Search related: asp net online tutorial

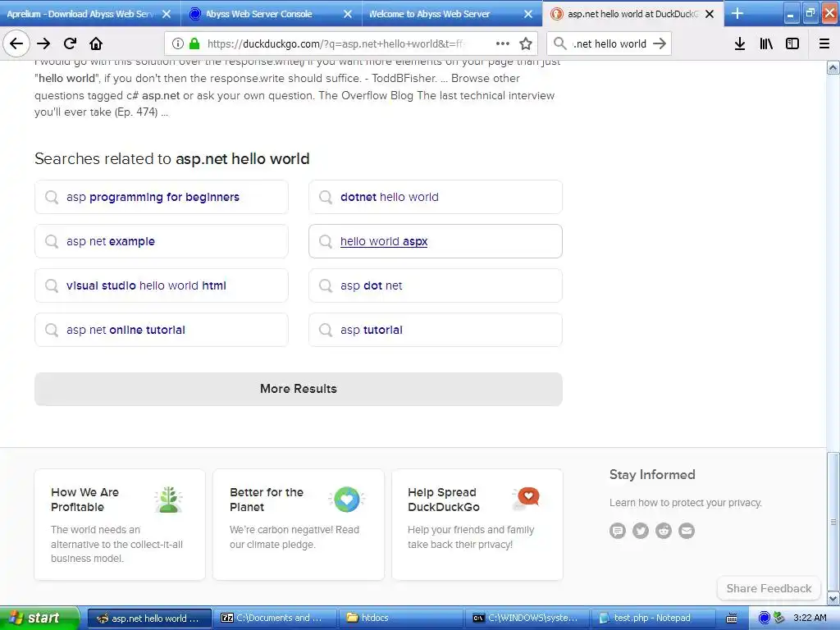(x=162, y=330)
